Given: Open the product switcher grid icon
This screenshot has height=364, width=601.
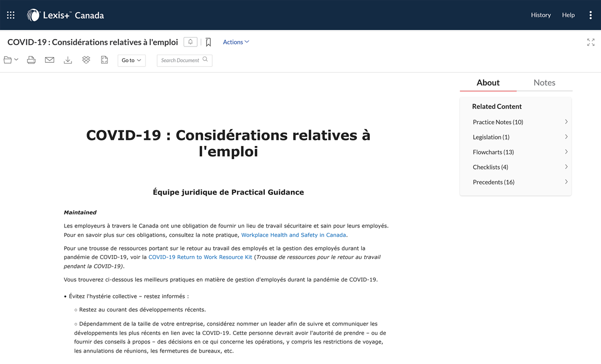Looking at the screenshot, I should (x=11, y=15).
